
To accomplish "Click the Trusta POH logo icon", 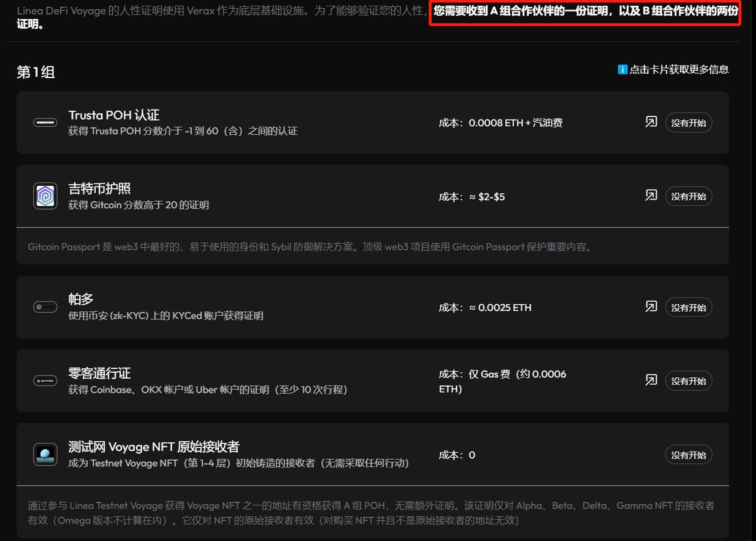I will click(45, 122).
